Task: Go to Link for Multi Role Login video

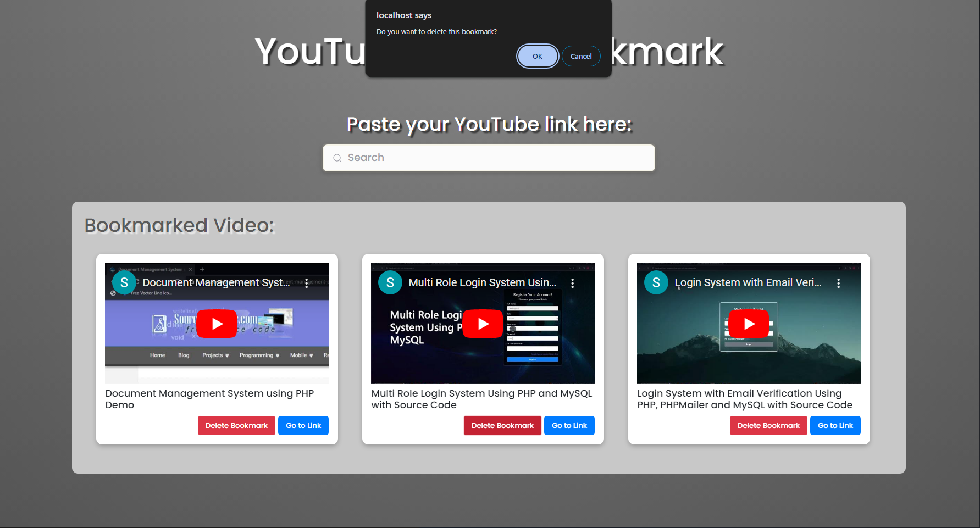Action: [569, 425]
